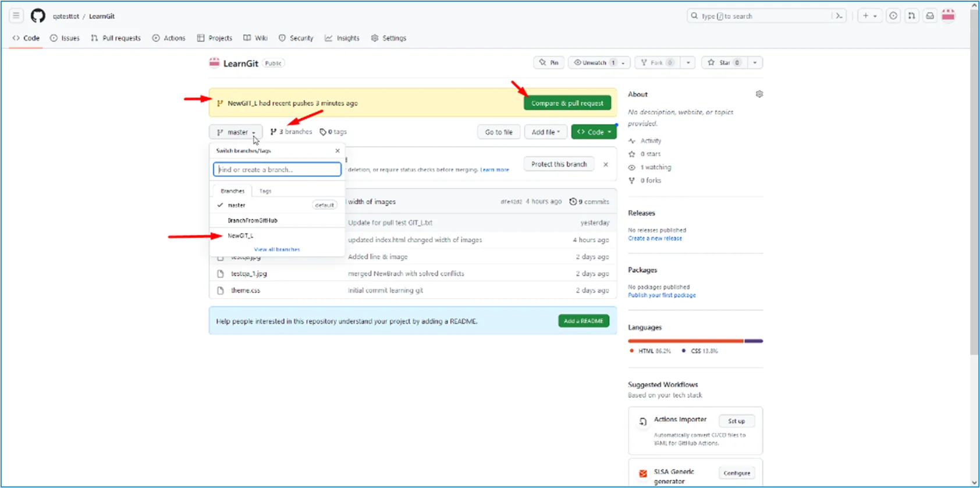This screenshot has height=488, width=980.
Task: Open the notifications inbox icon
Action: coord(930,16)
